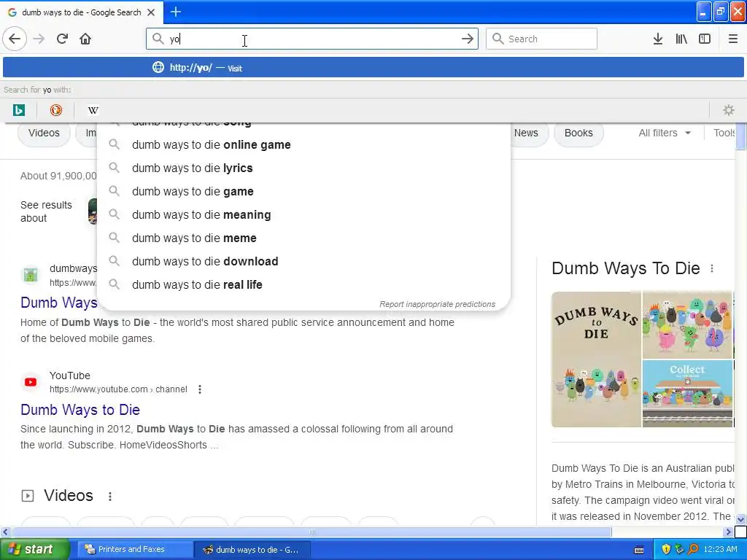This screenshot has width=747, height=560.
Task: Click the tray magnifier icon
Action: (x=693, y=549)
